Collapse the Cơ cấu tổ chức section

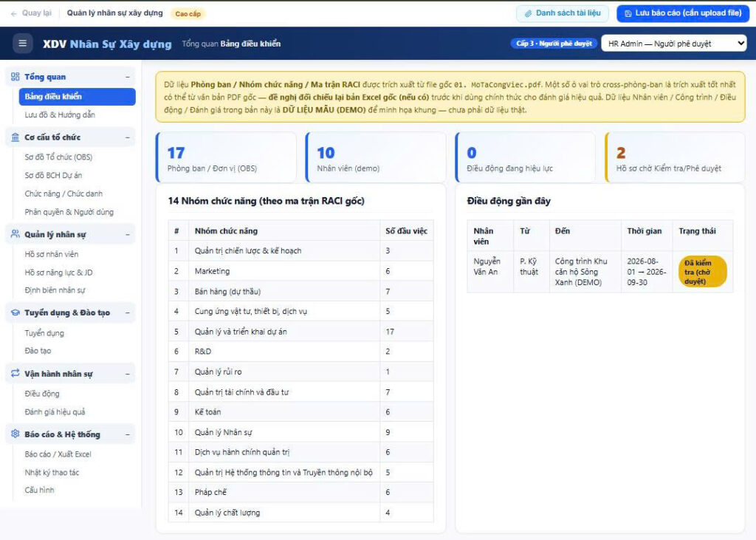coord(127,137)
